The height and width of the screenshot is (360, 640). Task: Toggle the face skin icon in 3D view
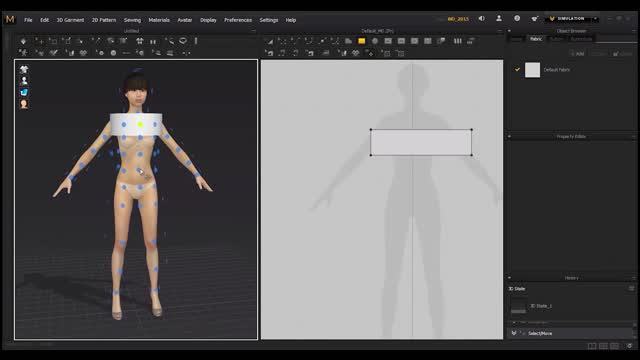24,104
